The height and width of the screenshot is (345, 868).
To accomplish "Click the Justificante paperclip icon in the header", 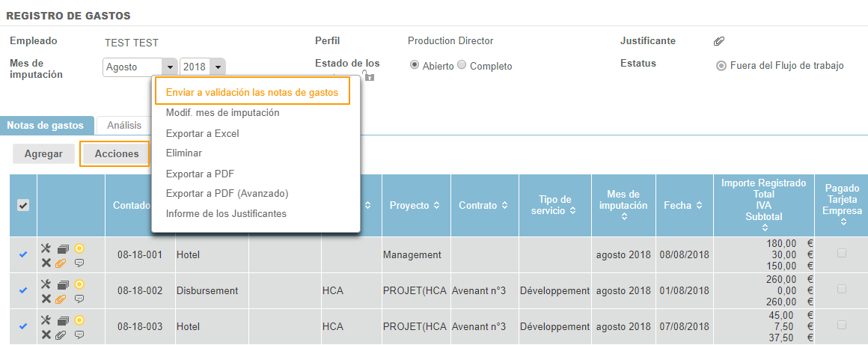I will click(x=718, y=41).
